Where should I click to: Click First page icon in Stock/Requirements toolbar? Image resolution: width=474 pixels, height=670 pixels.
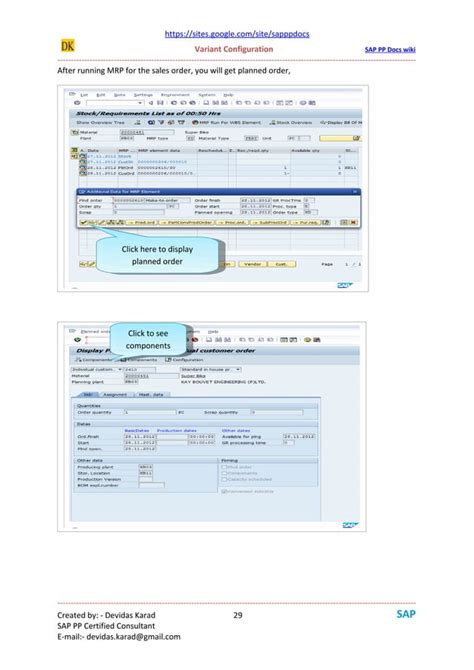click(x=239, y=103)
